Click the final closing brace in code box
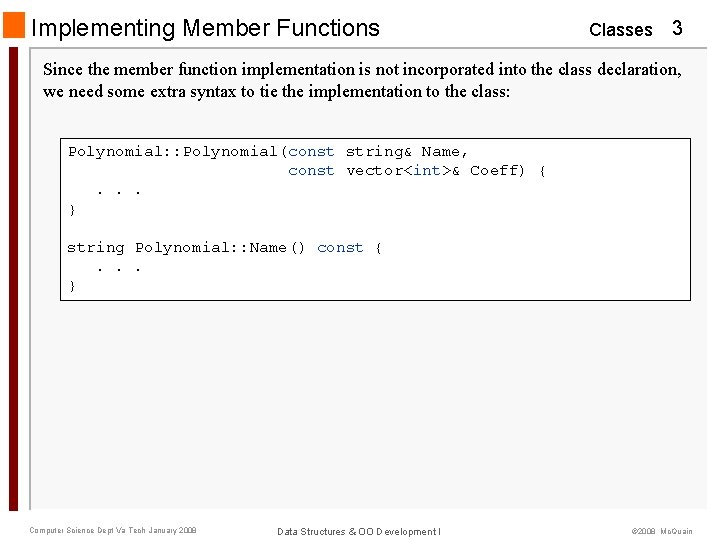This screenshot has height=540, width=720. (72, 287)
